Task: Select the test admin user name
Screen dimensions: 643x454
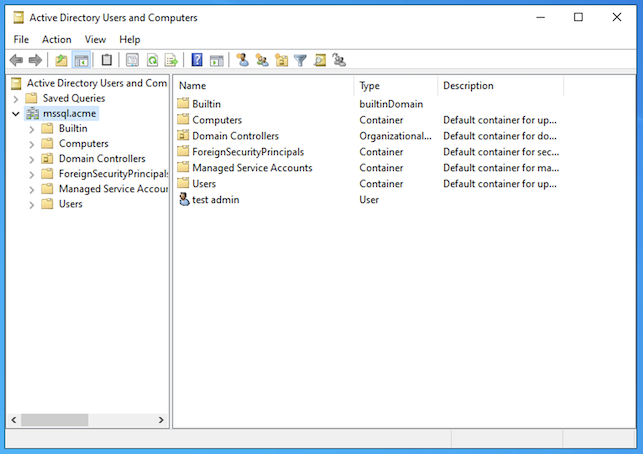Action: (216, 199)
